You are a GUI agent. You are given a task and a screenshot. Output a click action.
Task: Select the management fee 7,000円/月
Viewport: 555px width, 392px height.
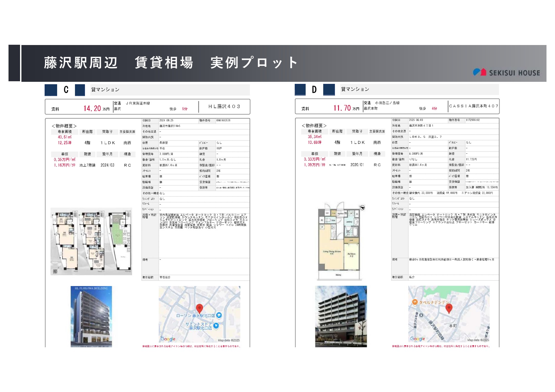pyautogui.click(x=166, y=154)
